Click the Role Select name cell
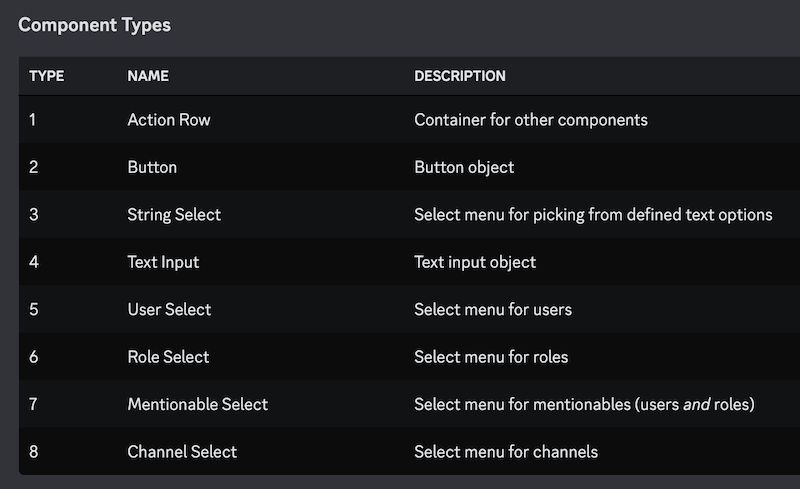 (x=168, y=357)
